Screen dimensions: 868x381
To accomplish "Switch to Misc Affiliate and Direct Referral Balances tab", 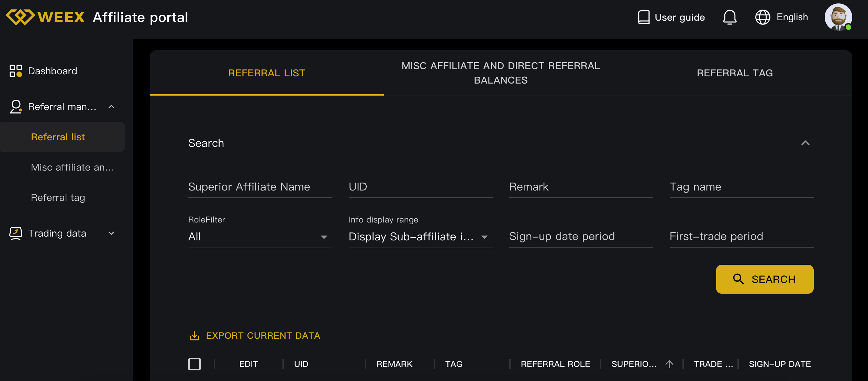I will [501, 73].
